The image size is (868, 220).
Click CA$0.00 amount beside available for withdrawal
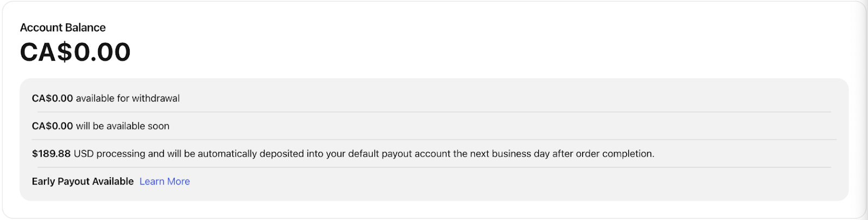coord(52,99)
